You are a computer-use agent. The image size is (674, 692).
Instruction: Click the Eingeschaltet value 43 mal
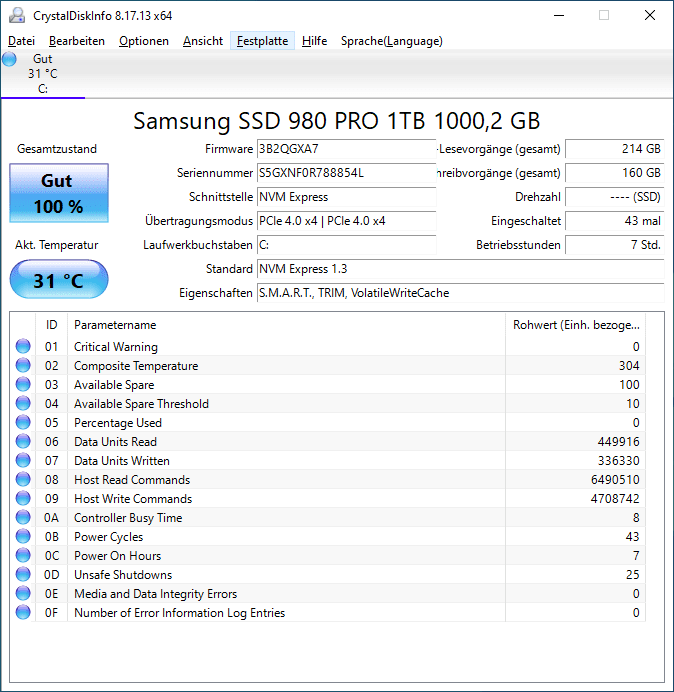(614, 221)
